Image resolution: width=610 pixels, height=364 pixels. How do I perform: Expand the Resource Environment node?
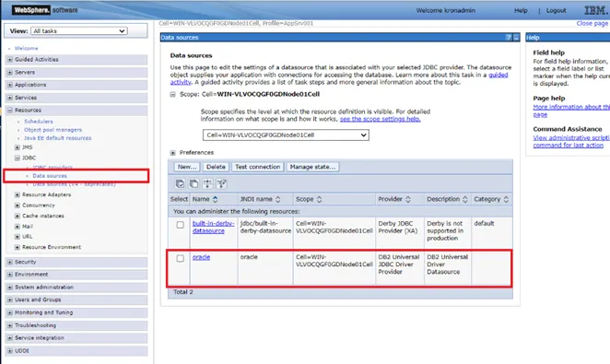click(x=18, y=247)
